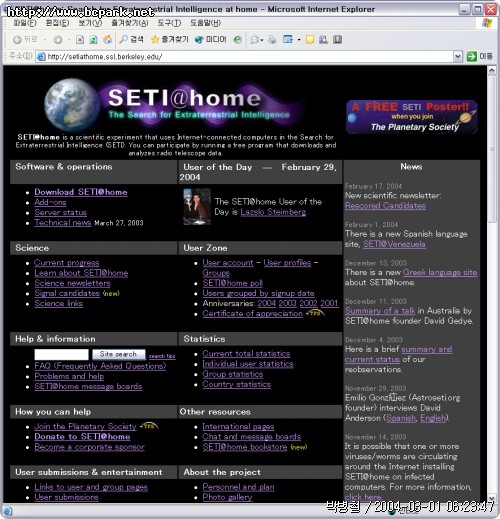Open the 2004 anniversaries link

(x=267, y=303)
